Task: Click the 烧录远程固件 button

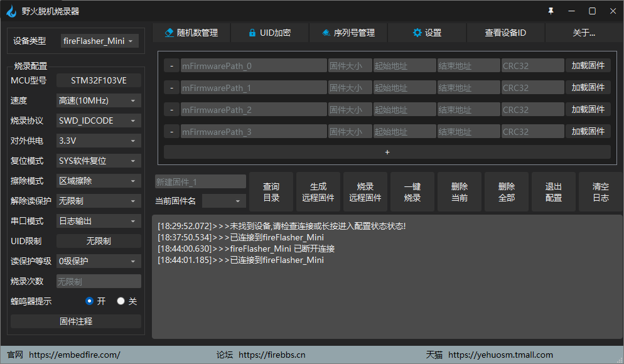Action: tap(365, 192)
